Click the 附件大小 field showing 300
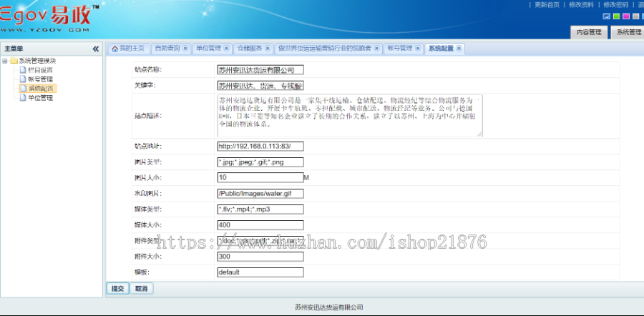Screen dimensions: 644x316 click(260, 257)
